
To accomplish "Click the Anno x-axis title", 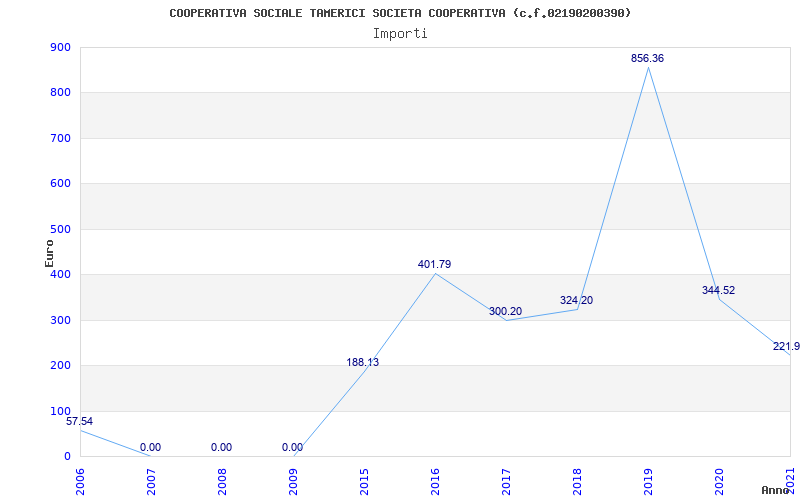I will pos(776,490).
